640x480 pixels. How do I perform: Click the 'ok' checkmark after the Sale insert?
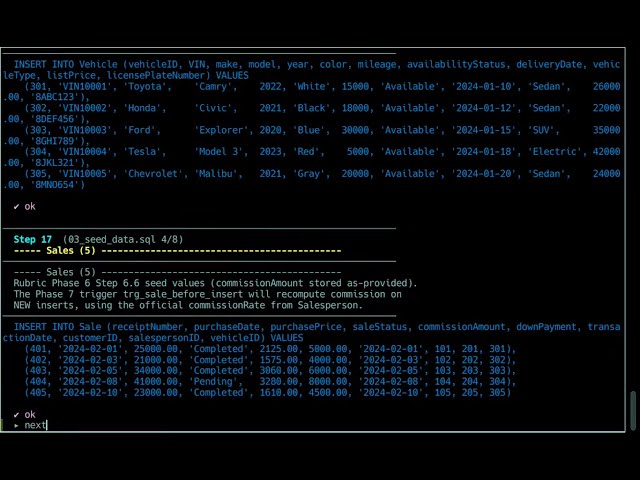(x=24, y=415)
